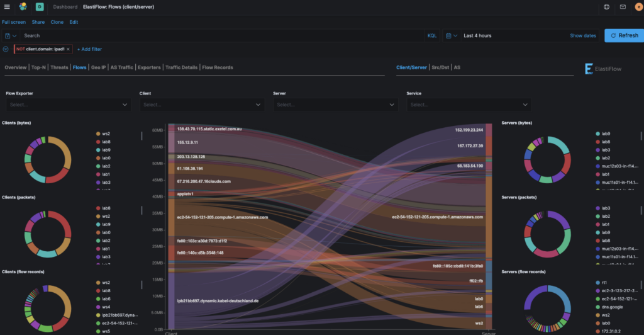Switch to the Overview tab
This screenshot has width=644, height=335.
pos(16,67)
